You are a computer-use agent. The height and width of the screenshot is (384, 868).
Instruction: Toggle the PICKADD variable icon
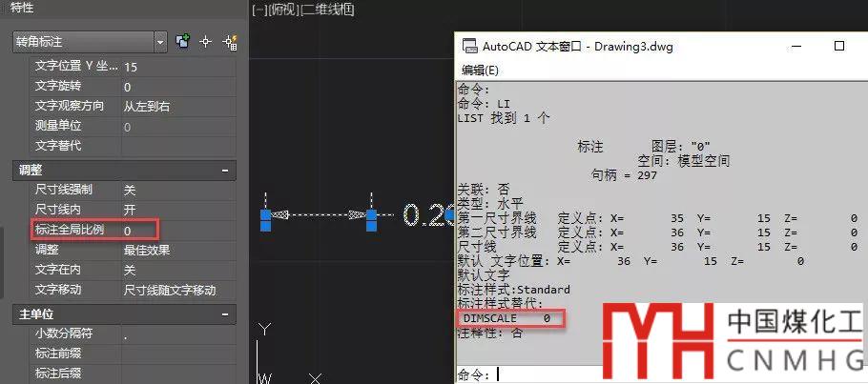point(183,42)
